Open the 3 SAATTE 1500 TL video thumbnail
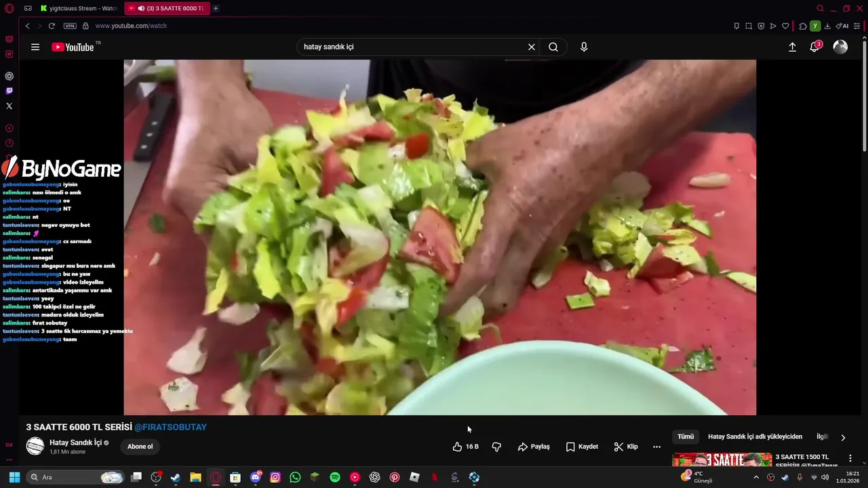 [722, 460]
